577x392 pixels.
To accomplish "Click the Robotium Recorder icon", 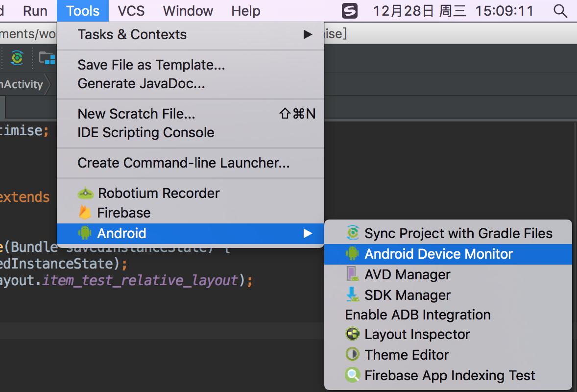I will pyautogui.click(x=85, y=193).
